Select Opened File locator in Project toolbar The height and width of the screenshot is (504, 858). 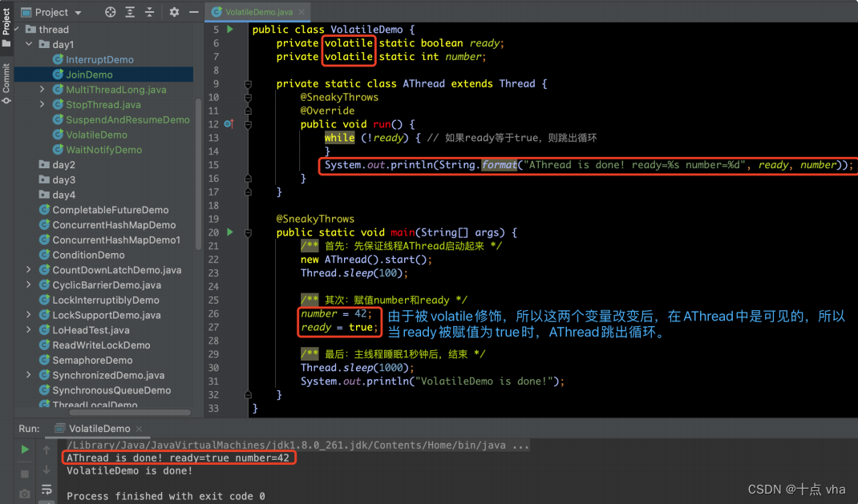(110, 12)
